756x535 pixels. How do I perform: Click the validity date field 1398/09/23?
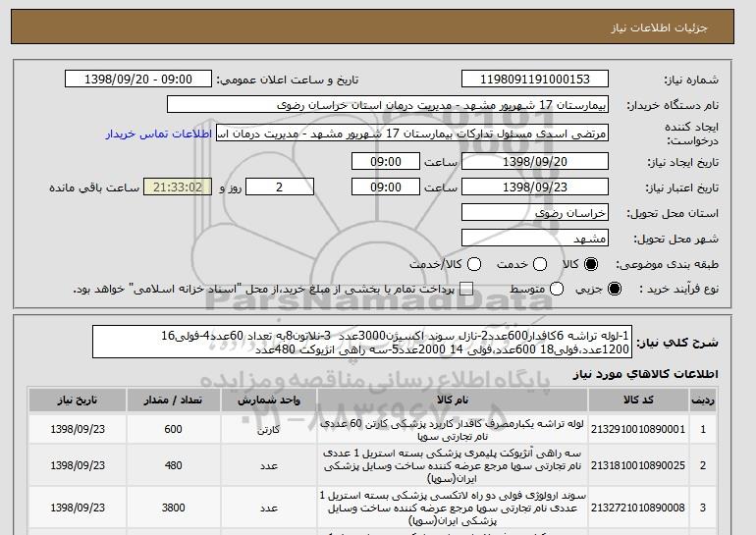pos(535,187)
